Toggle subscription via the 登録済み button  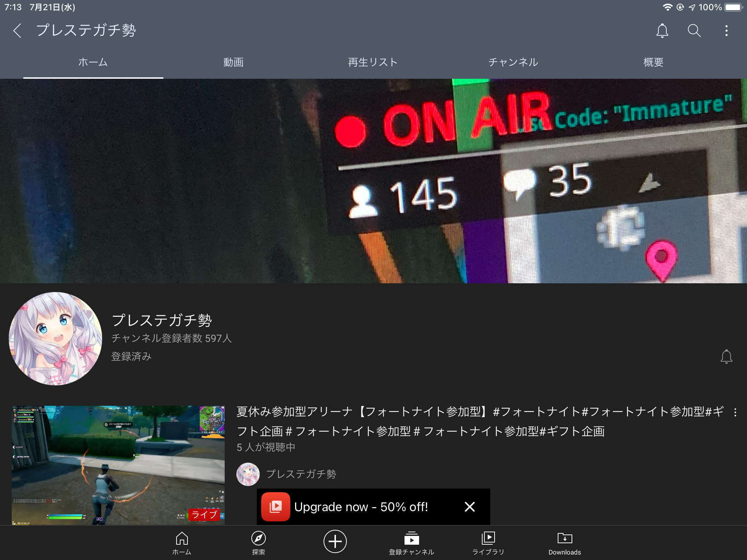tap(131, 357)
